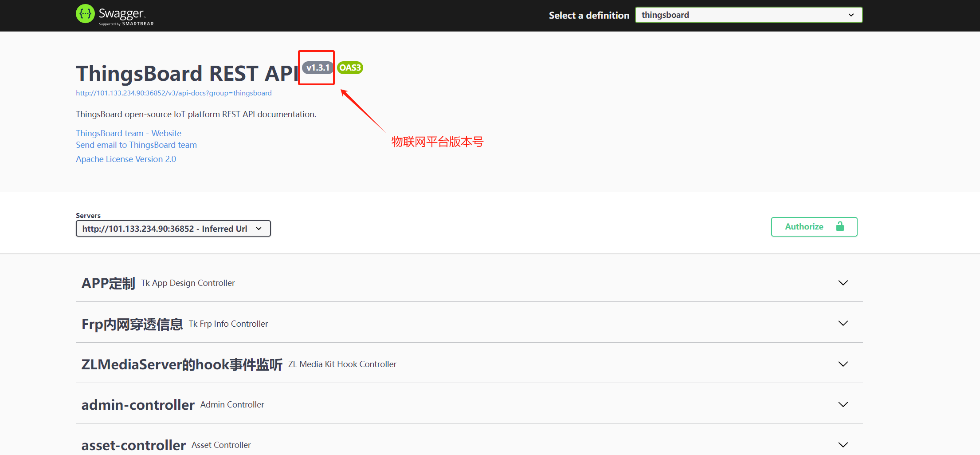Click the ThingsBoard REST API title
Screen dimensions: 980x455
coord(187,74)
